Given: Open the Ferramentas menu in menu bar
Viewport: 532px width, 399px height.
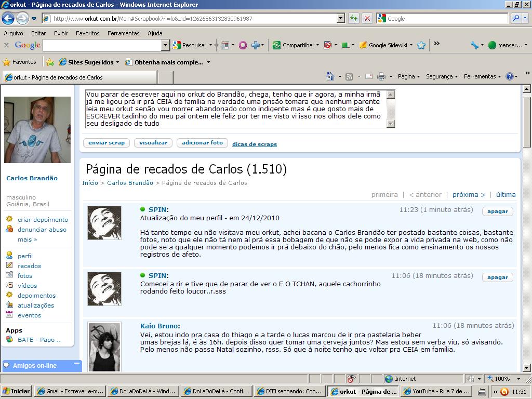Looking at the screenshot, I should tap(124, 33).
